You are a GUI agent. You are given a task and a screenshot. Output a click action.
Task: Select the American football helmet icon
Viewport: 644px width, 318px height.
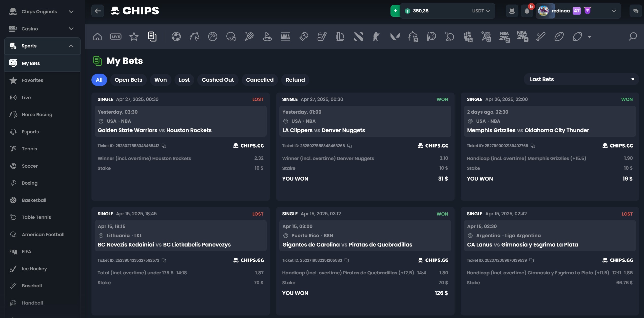tap(231, 37)
